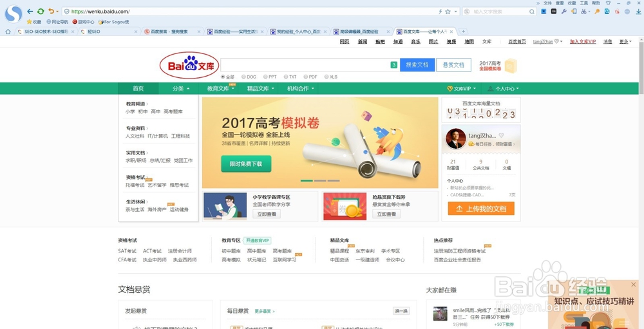Open the 网址导航 bookmark
This screenshot has width=644, height=329.
click(57, 22)
